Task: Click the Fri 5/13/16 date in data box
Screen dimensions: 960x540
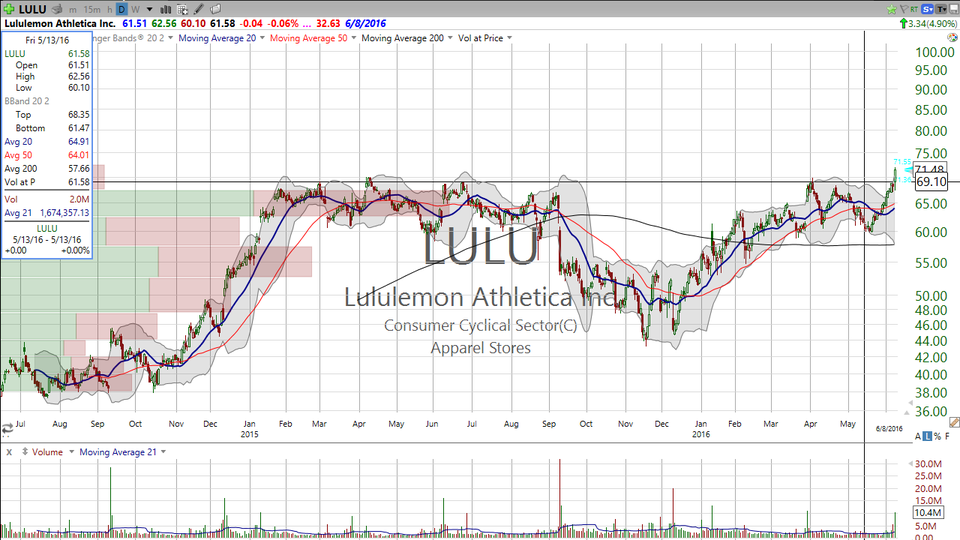Action: 47,40
